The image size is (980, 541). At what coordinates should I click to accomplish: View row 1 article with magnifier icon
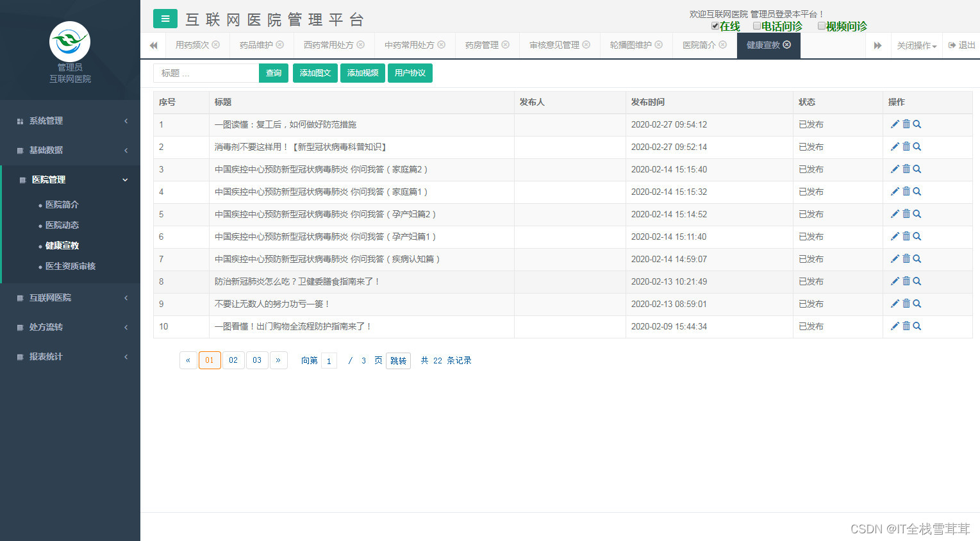[917, 124]
